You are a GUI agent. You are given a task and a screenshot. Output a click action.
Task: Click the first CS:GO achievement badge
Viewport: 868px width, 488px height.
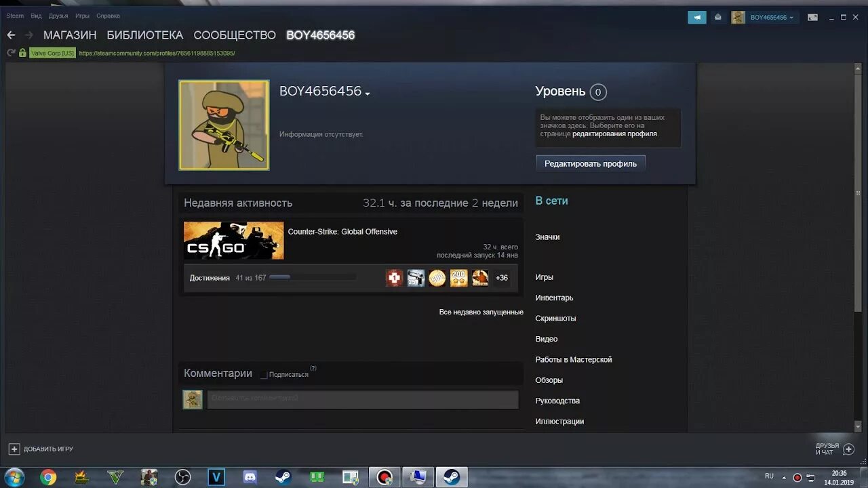click(395, 278)
